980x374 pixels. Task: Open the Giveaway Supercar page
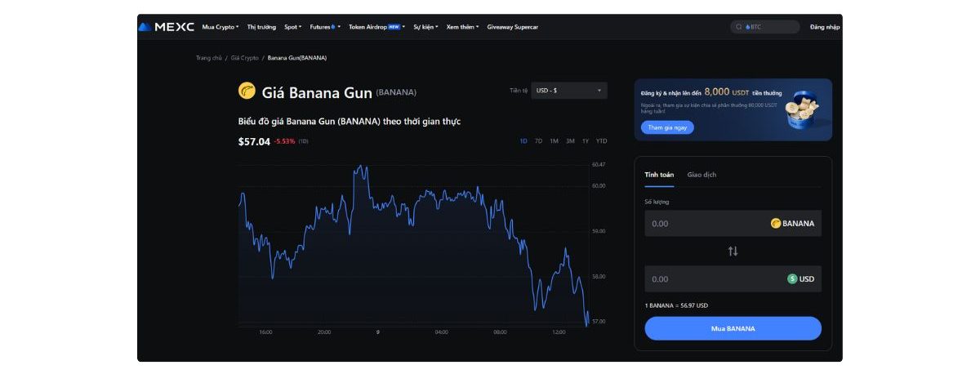pyautogui.click(x=512, y=27)
